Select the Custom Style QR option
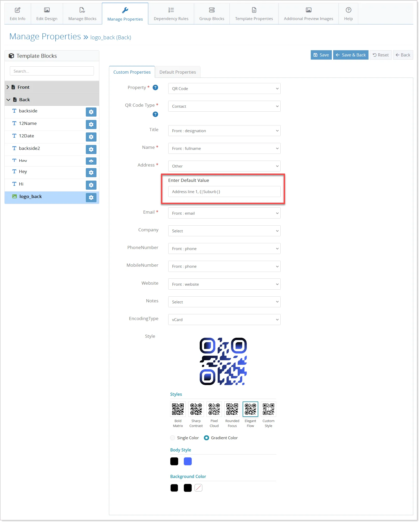Screen dimensions: 420x523 tap(268, 409)
